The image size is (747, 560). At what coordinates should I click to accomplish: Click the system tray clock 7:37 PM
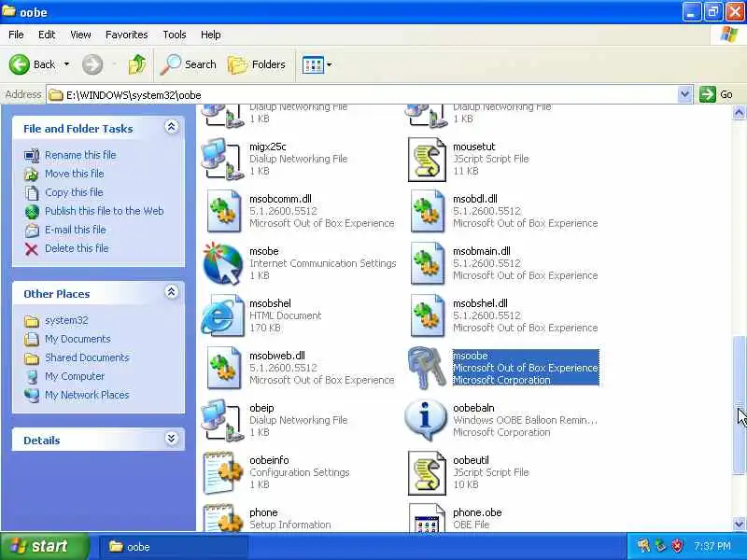(712, 546)
